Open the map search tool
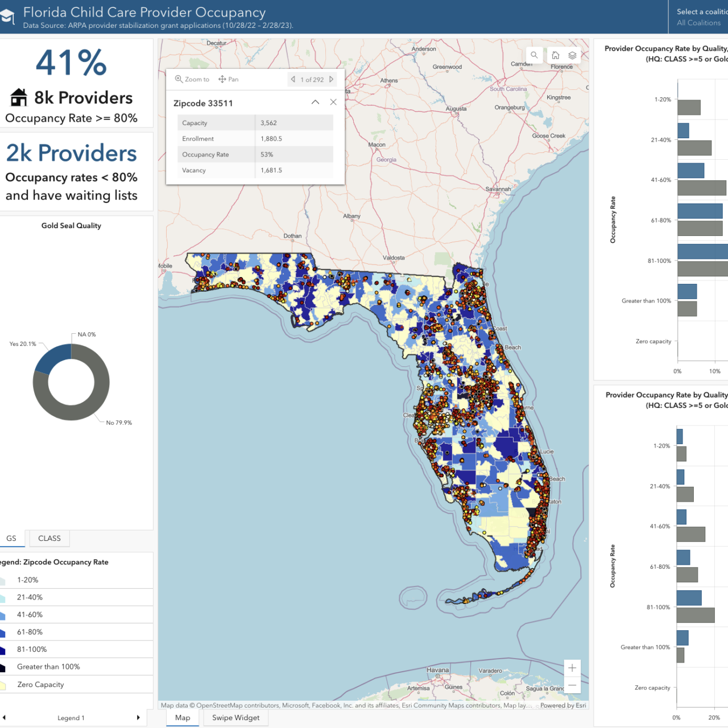728x728 pixels. 534,55
